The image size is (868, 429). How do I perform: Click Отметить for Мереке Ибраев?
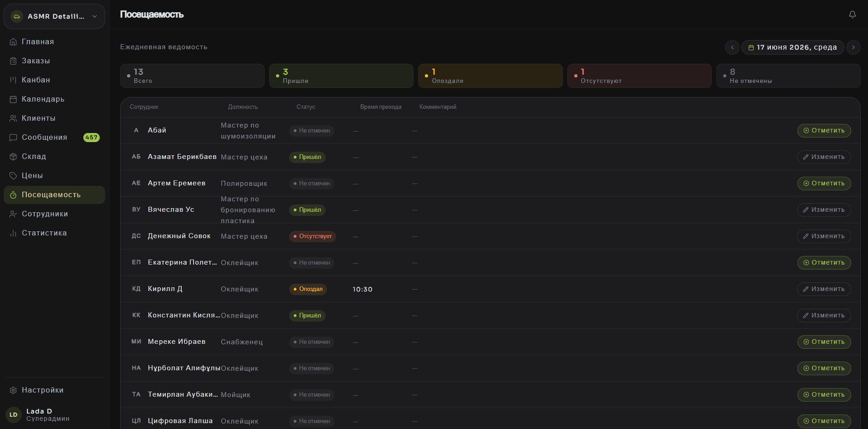[x=824, y=342]
